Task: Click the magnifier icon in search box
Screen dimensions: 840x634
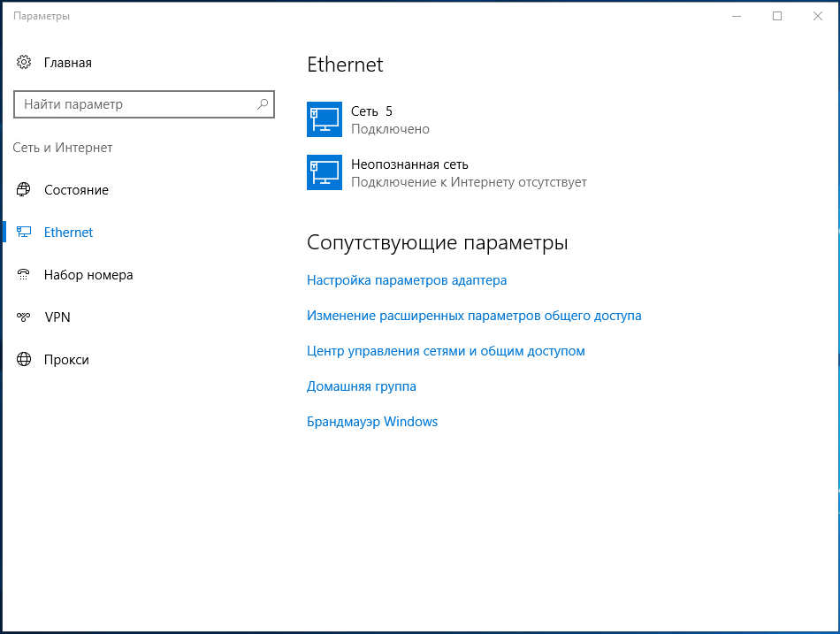Action: [263, 104]
